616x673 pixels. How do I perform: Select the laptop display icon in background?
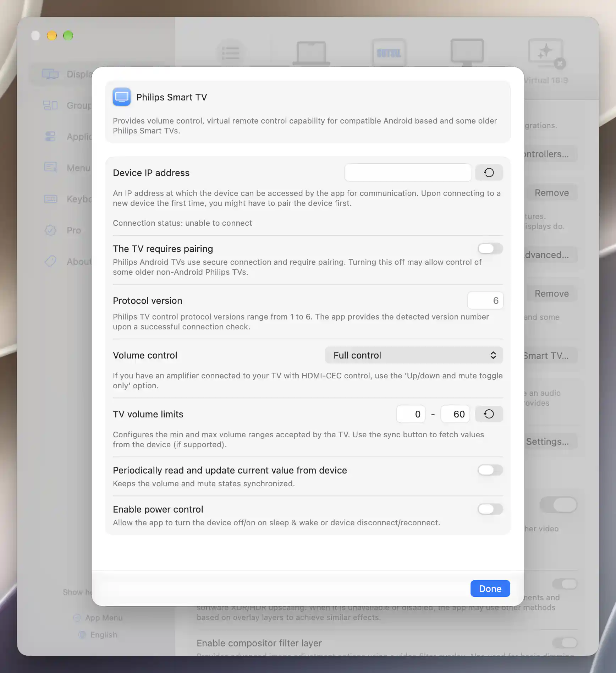pos(311,53)
